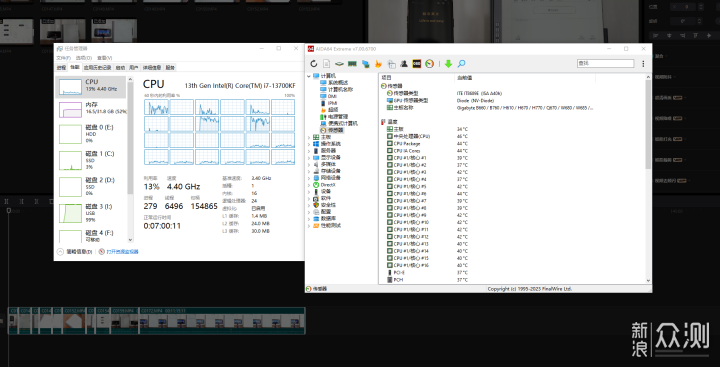
Task: Select 磁盘 0 (E:) in Task Manager sidebar
Action: point(90,135)
